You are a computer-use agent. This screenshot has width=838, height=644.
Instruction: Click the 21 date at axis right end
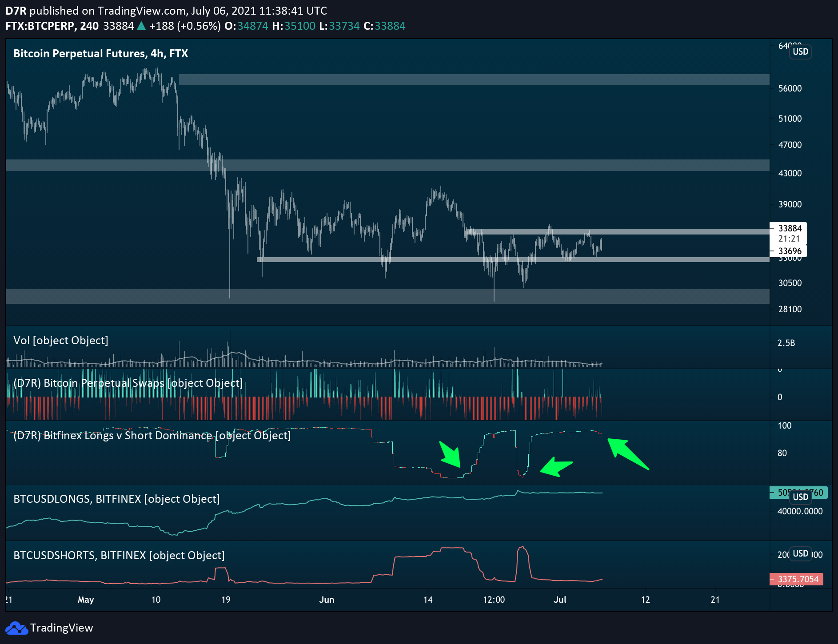[x=715, y=600]
